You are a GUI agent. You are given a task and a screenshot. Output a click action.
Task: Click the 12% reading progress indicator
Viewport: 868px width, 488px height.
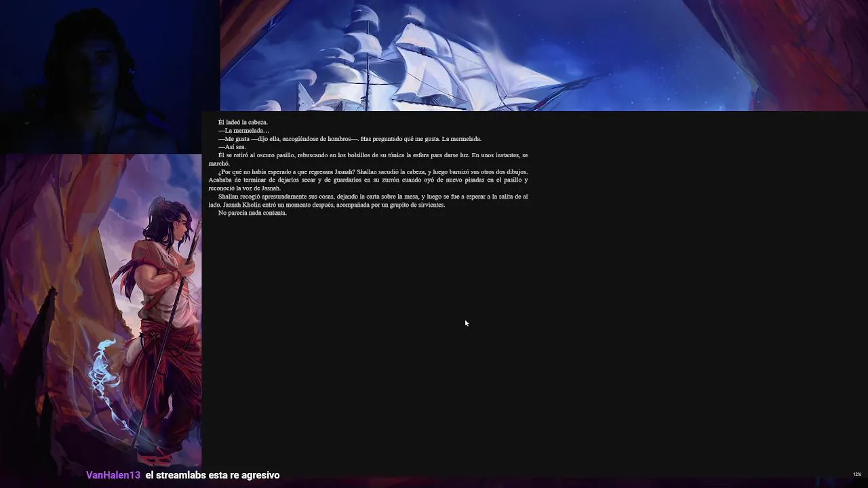[856, 474]
